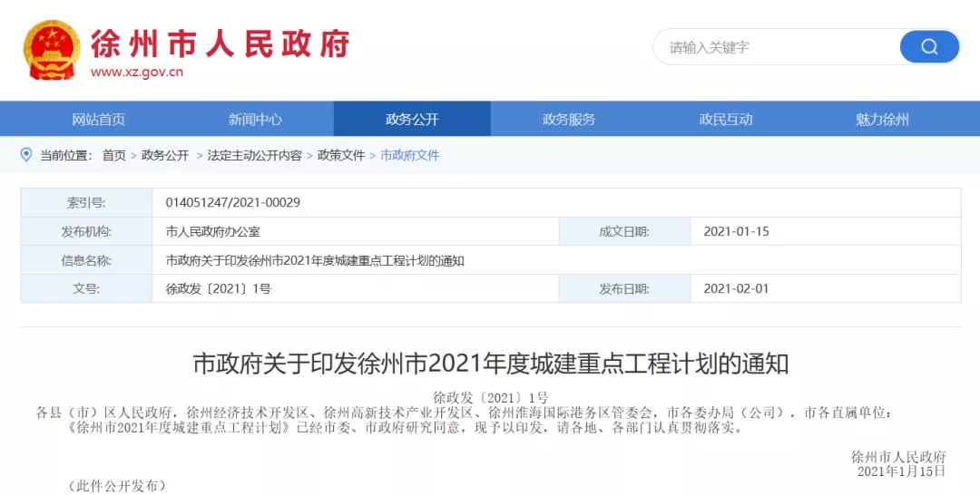Image resolution: width=980 pixels, height=495 pixels.
Task: Open the 政策文件 breadcrumb link
Action: point(341,155)
